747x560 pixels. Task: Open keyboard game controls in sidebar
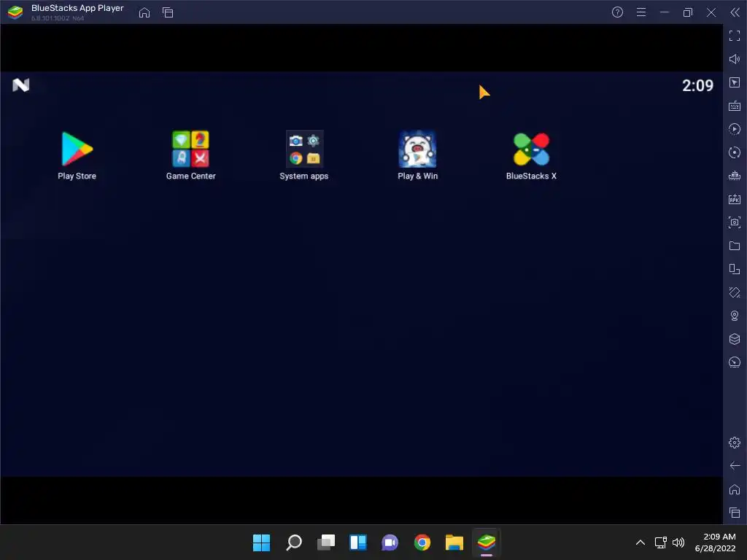(x=735, y=106)
